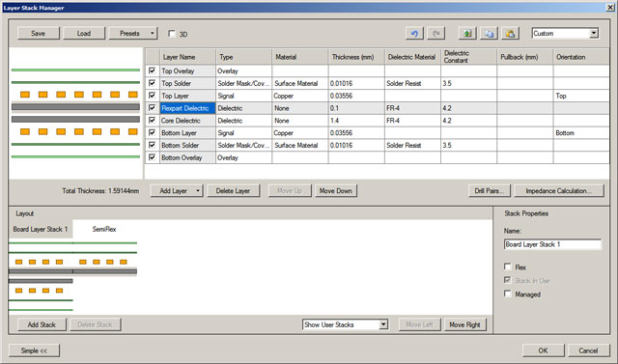Click the Pullback (mm) column header
Screen dimensions: 618x364
click(x=525, y=57)
